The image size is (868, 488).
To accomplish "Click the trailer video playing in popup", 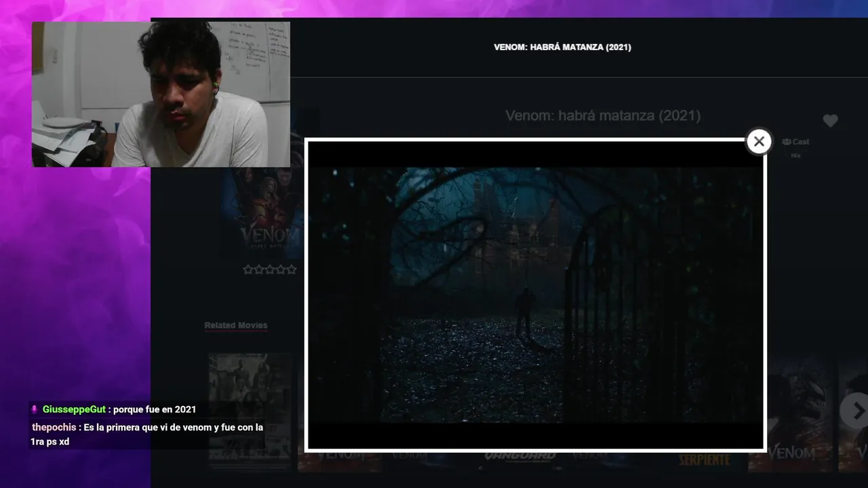I will (536, 295).
